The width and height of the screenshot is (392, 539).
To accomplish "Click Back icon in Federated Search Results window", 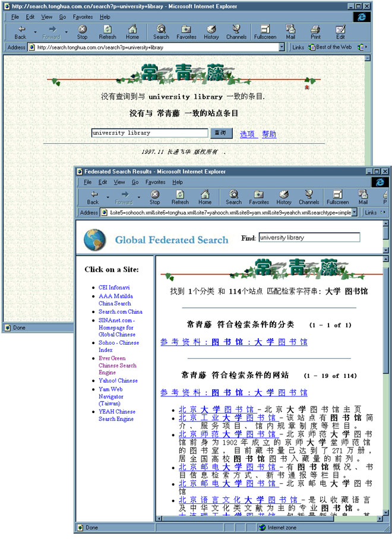I will tap(93, 197).
